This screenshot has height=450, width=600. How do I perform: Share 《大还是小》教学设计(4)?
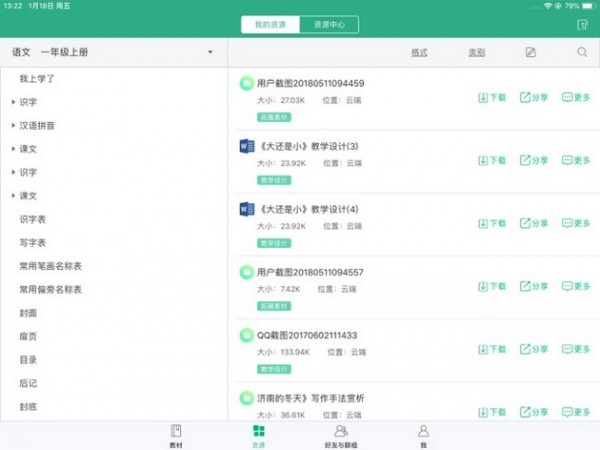(534, 223)
